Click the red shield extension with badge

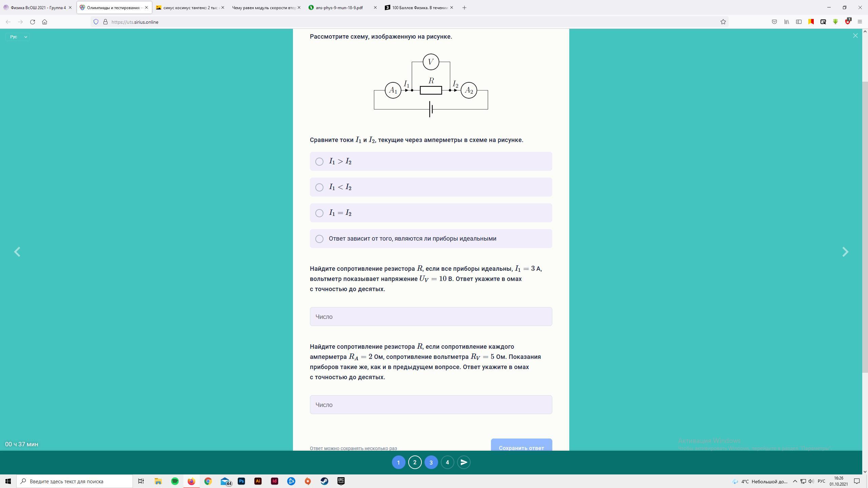[848, 21]
